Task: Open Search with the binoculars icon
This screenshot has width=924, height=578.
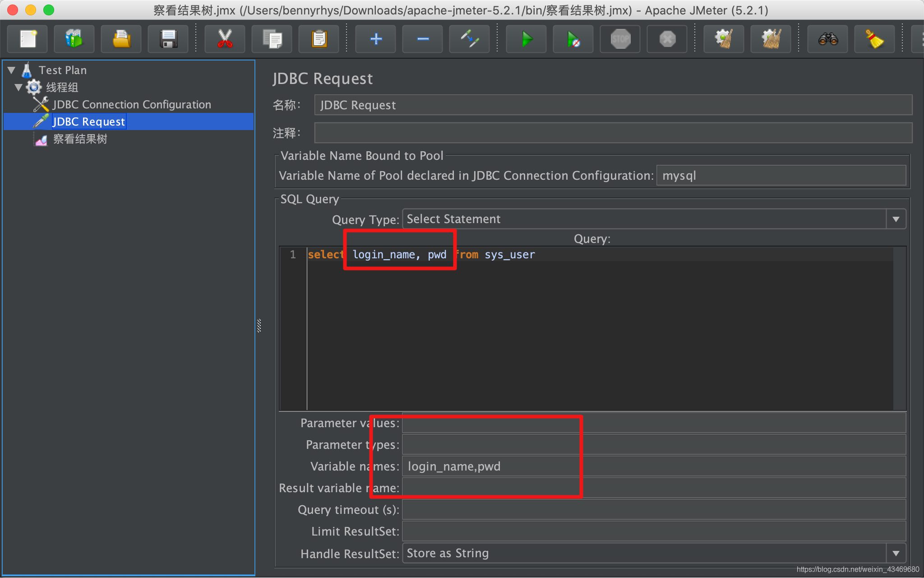Action: tap(828, 39)
